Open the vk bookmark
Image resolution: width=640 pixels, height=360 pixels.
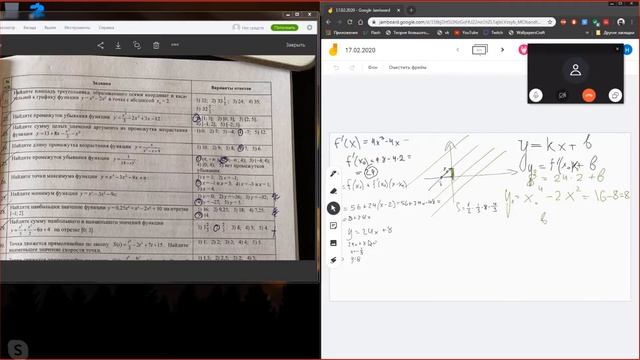coord(443,33)
